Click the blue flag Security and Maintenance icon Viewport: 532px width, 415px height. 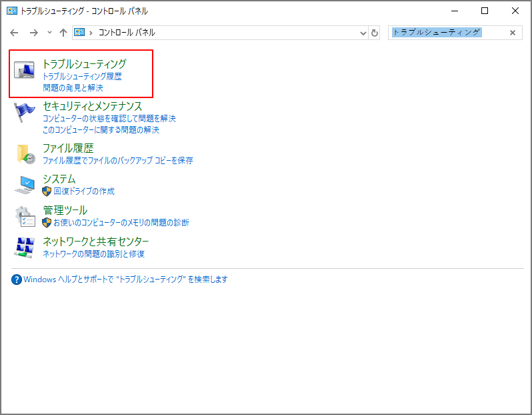pos(24,112)
